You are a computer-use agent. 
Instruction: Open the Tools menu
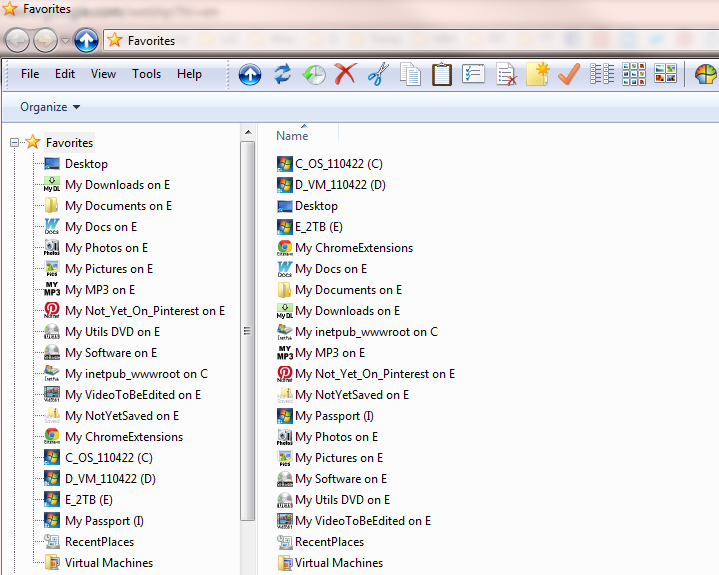click(x=146, y=74)
